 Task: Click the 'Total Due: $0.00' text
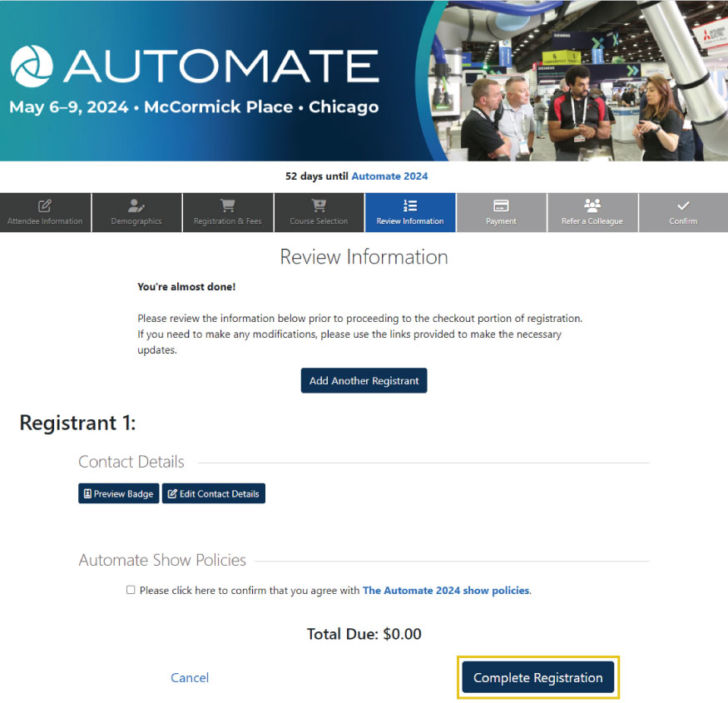[364, 634]
